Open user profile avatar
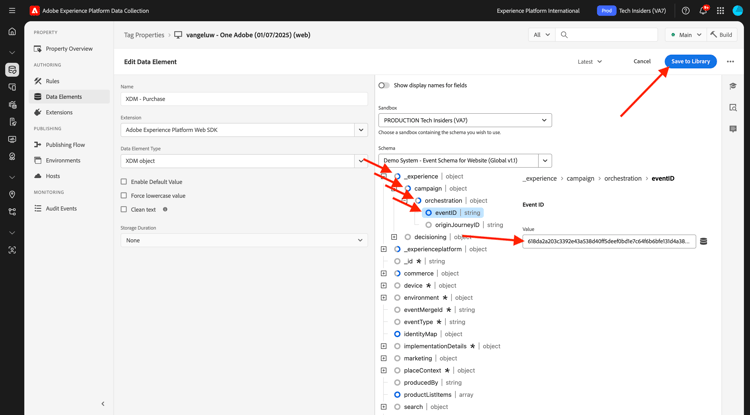The height and width of the screenshot is (415, 750). 738,11
